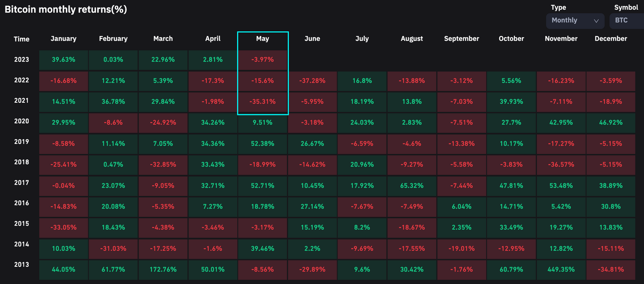Click the December column header
Viewport: 644px width, 284px height.
tap(611, 39)
